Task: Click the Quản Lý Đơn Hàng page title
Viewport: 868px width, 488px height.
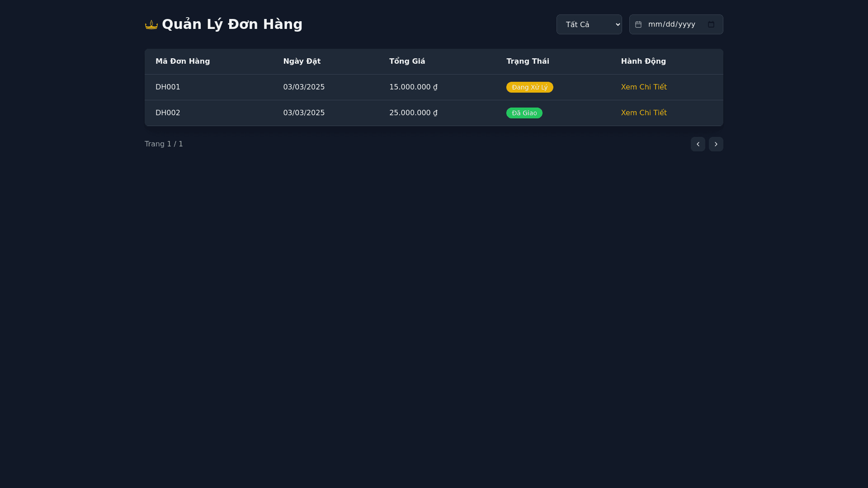Action: click(x=232, y=24)
